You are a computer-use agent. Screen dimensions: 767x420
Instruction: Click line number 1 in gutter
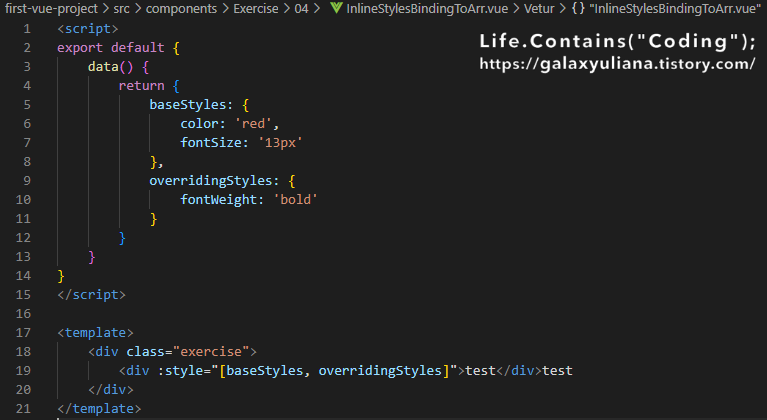point(27,29)
